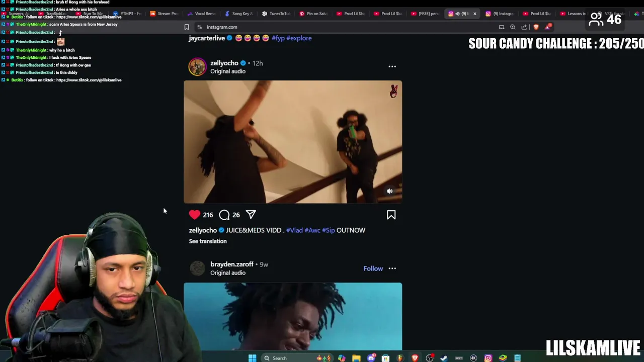Switch to the Pin on Salv tab
The height and width of the screenshot is (362, 644).
click(313, 14)
